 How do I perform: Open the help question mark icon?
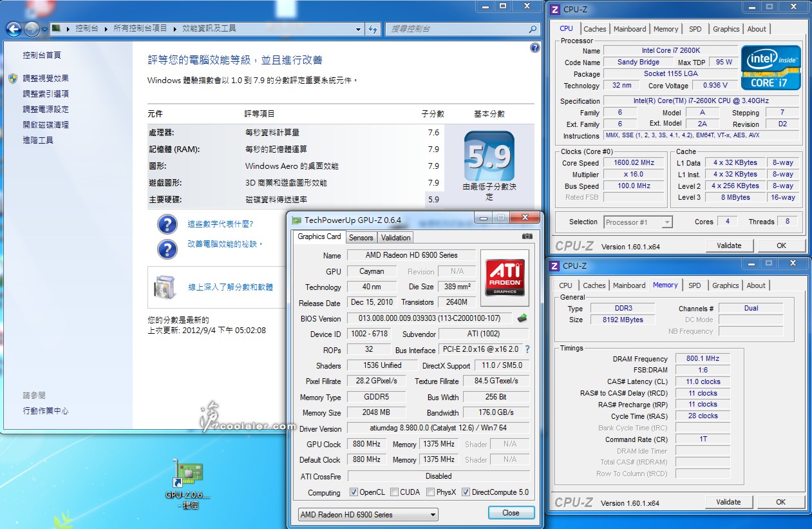click(534, 48)
